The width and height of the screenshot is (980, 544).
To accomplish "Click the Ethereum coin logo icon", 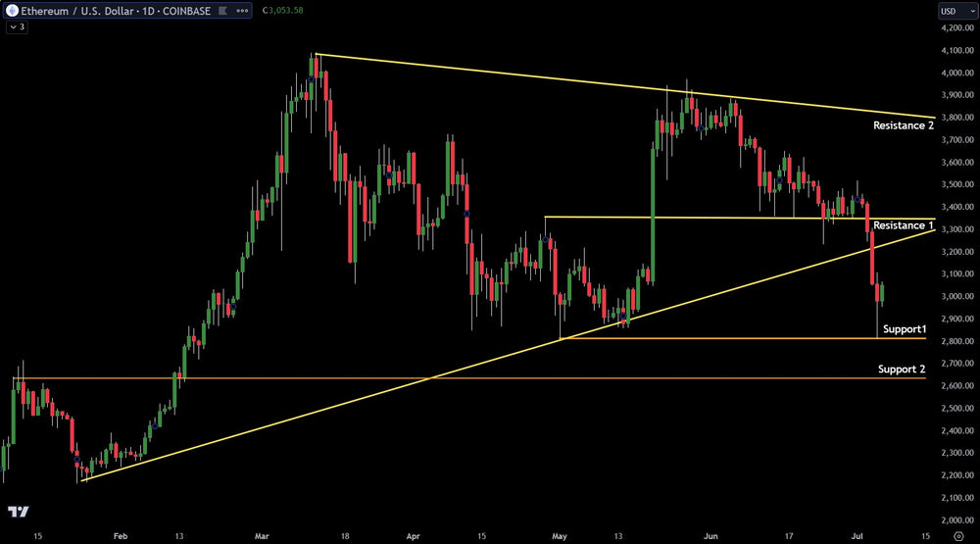I will [11, 11].
